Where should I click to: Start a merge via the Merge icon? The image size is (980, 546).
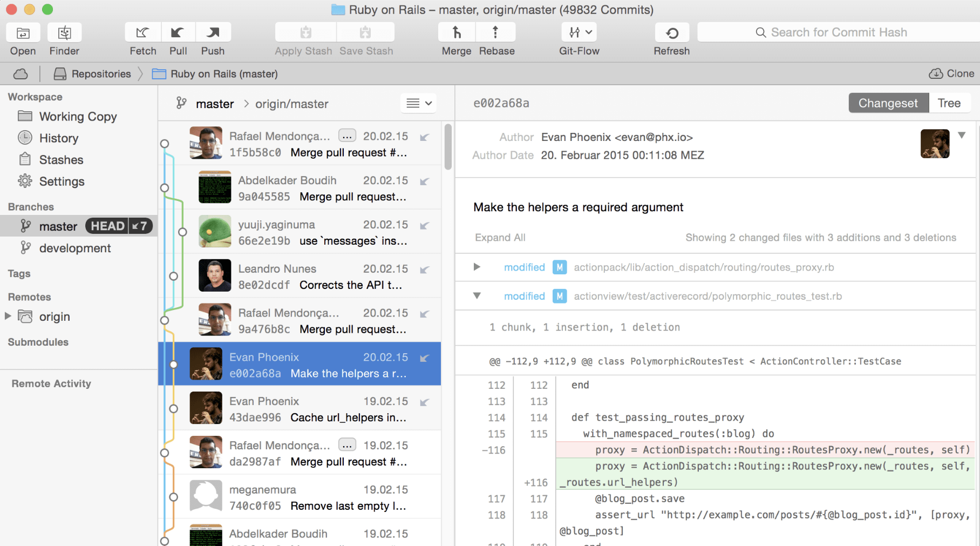click(457, 33)
